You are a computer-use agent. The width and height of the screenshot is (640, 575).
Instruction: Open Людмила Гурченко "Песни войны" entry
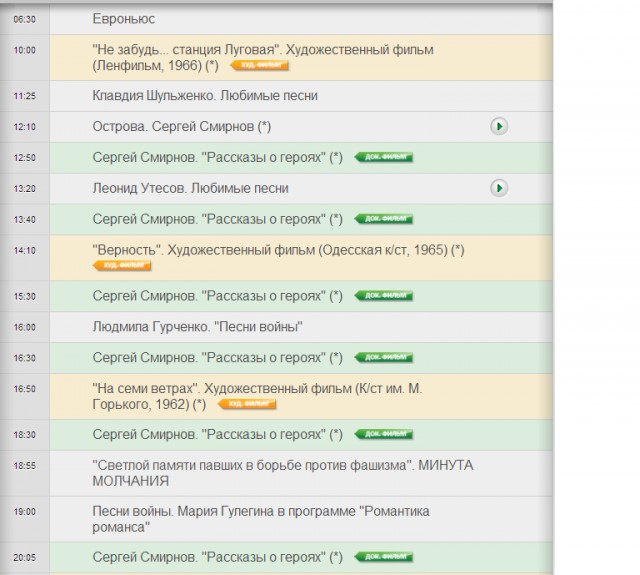coord(197,327)
